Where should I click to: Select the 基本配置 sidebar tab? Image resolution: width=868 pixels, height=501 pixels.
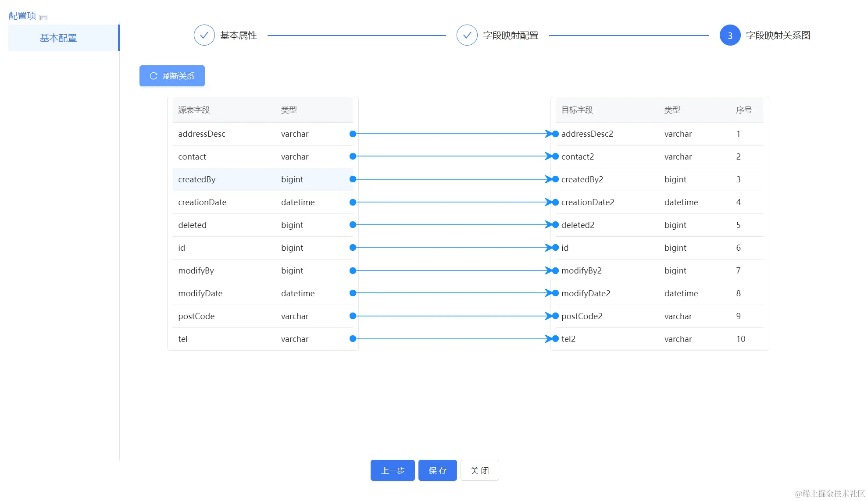pyautogui.click(x=58, y=38)
